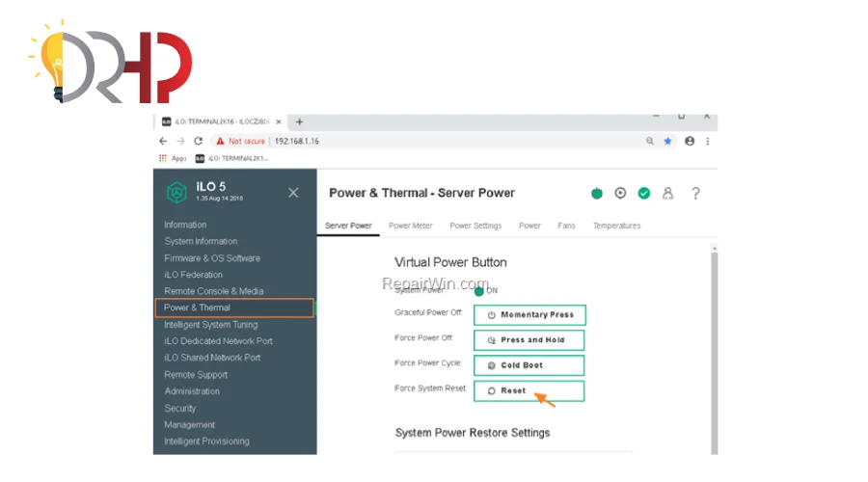The height and width of the screenshot is (482, 868).
Task: Switch to the Power Settings tab
Action: [475, 226]
